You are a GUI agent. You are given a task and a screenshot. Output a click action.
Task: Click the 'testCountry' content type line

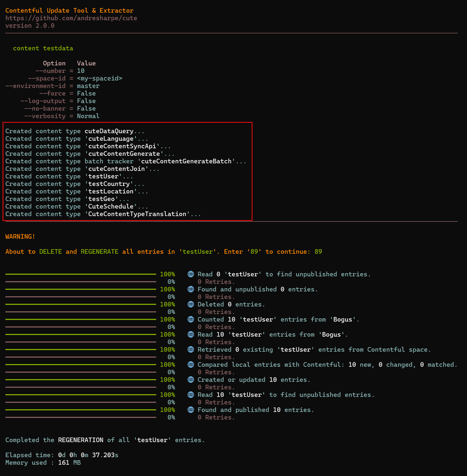pyautogui.click(x=75, y=184)
